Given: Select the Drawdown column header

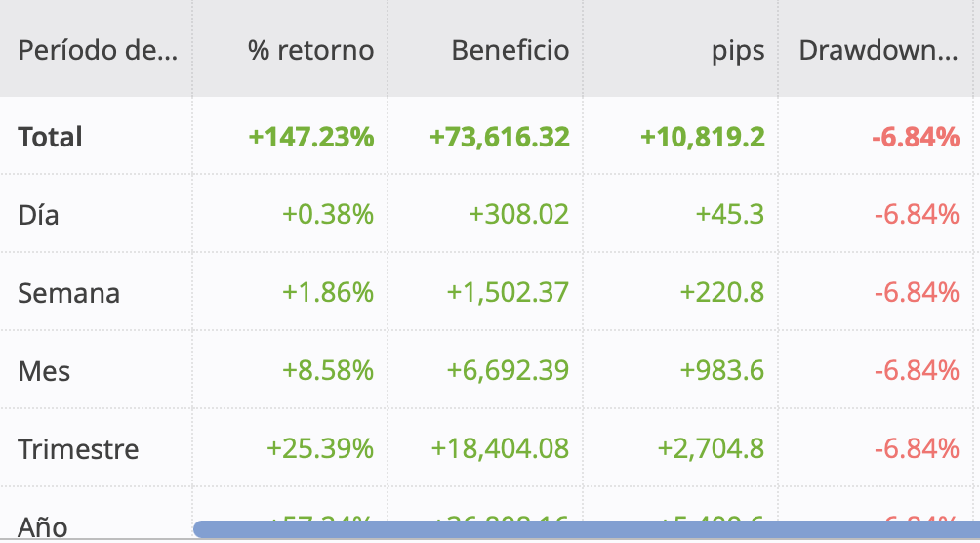Looking at the screenshot, I should (x=878, y=51).
